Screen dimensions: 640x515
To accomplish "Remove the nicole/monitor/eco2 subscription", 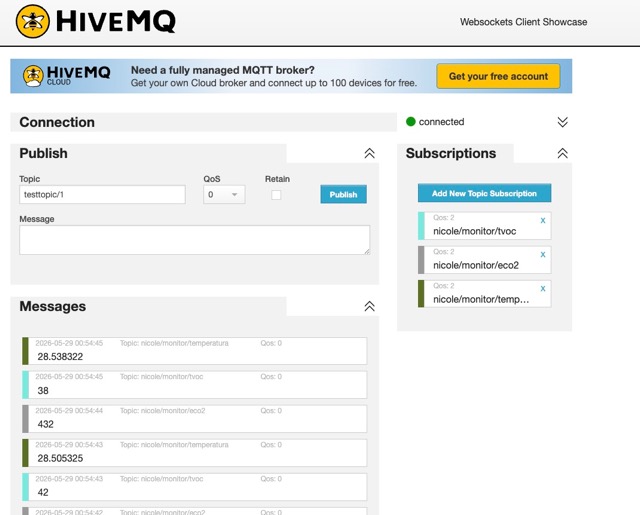I will (543, 254).
